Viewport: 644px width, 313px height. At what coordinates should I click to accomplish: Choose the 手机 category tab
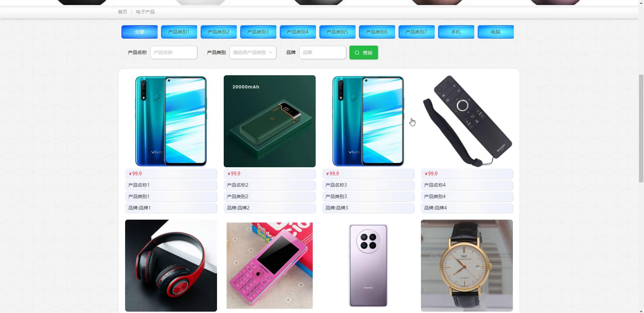456,32
